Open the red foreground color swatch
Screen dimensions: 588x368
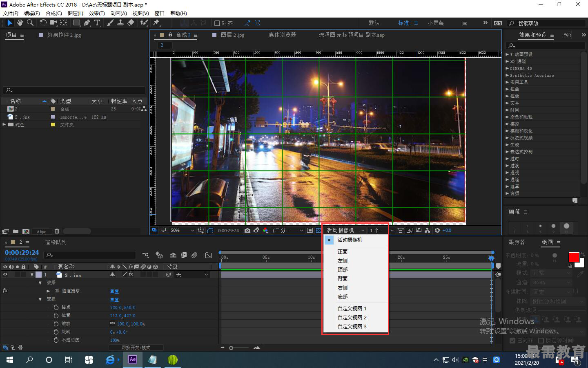[574, 257]
